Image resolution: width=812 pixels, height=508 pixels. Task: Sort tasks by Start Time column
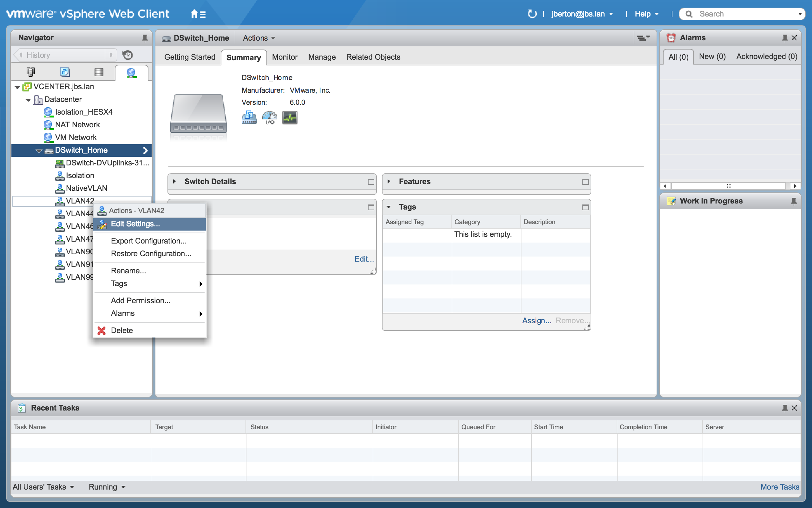pos(573,427)
